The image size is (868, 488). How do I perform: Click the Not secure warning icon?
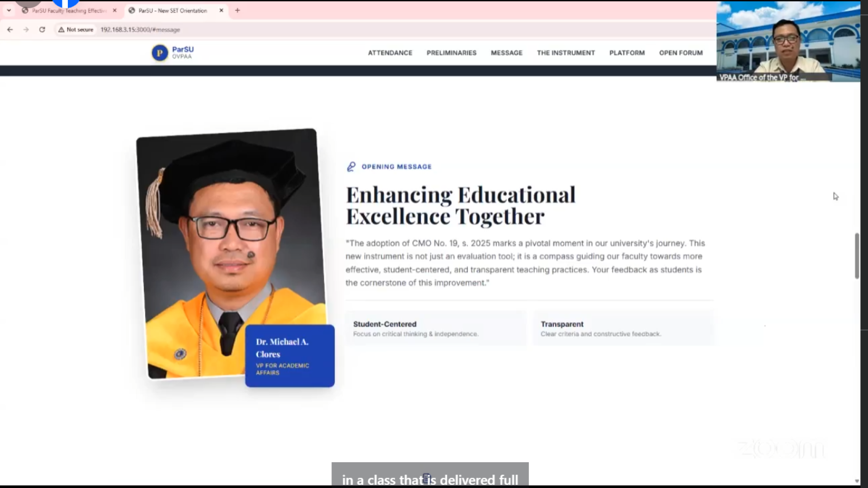[x=61, y=29]
